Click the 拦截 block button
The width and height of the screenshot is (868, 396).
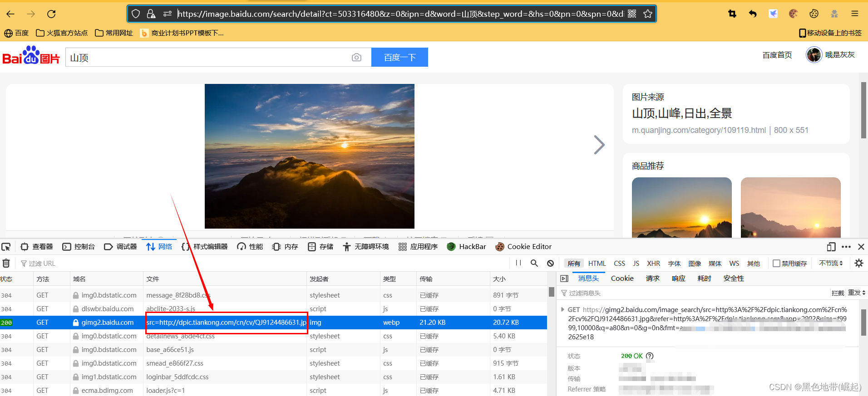pos(838,293)
